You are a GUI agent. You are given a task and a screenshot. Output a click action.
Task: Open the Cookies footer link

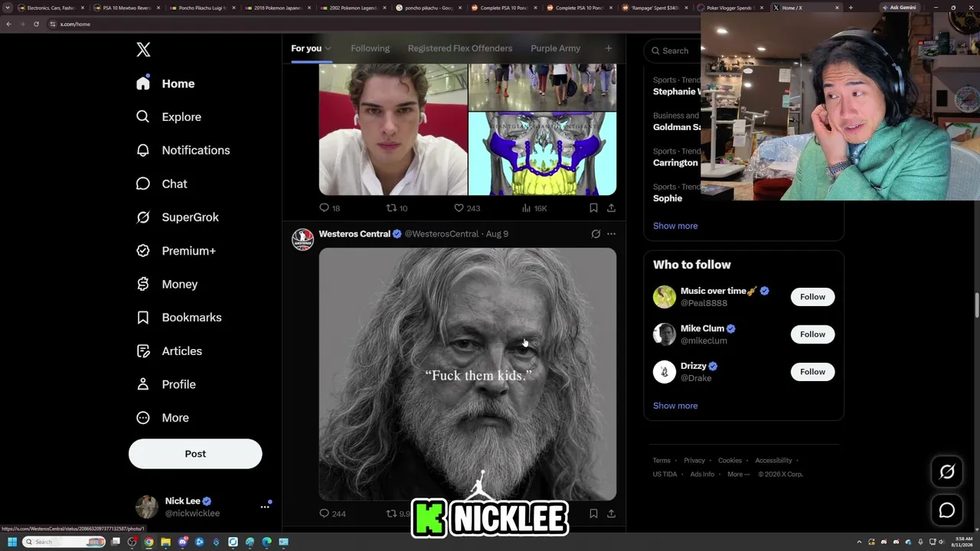(x=730, y=461)
